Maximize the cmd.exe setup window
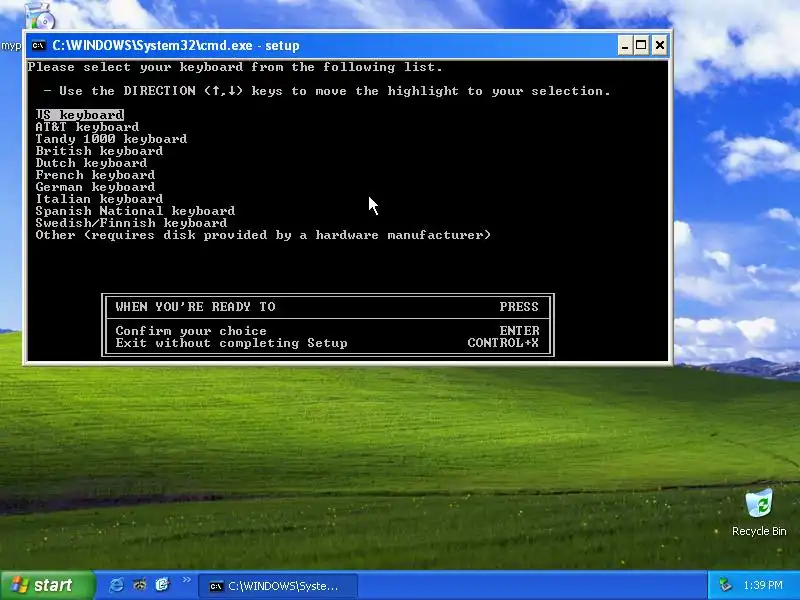The image size is (800, 600). [641, 45]
